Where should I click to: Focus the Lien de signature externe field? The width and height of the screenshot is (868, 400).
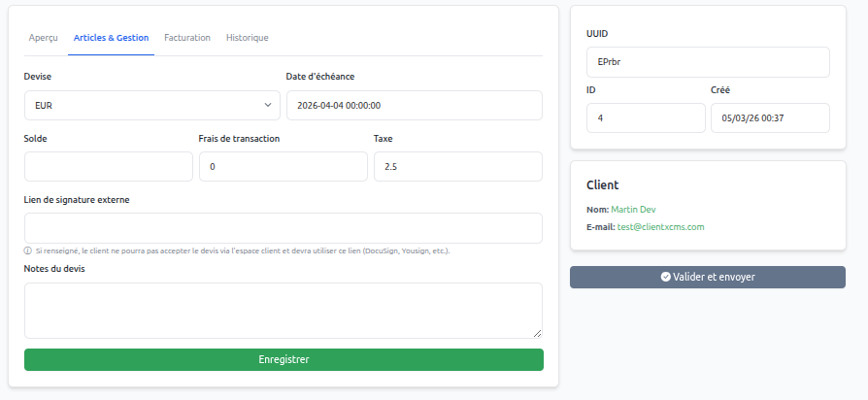[283, 227]
